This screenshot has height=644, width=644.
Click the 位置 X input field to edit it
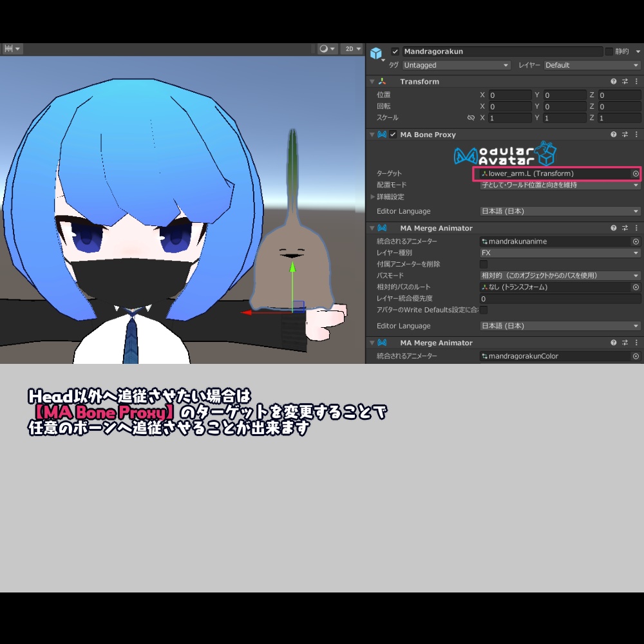pos(509,95)
